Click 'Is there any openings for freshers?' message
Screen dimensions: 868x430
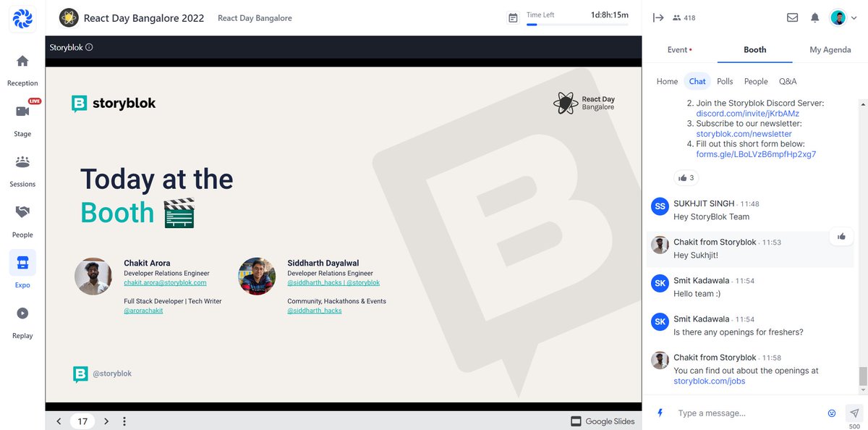(739, 332)
